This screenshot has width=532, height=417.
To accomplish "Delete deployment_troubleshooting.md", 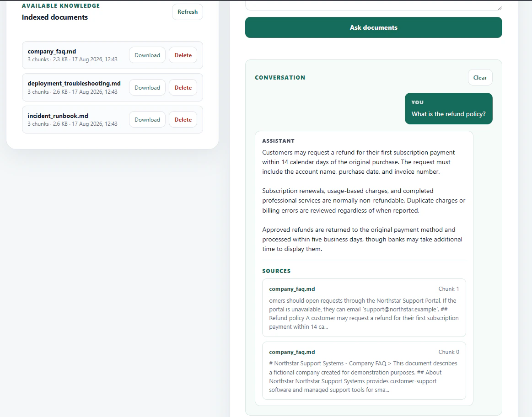I will (x=183, y=87).
